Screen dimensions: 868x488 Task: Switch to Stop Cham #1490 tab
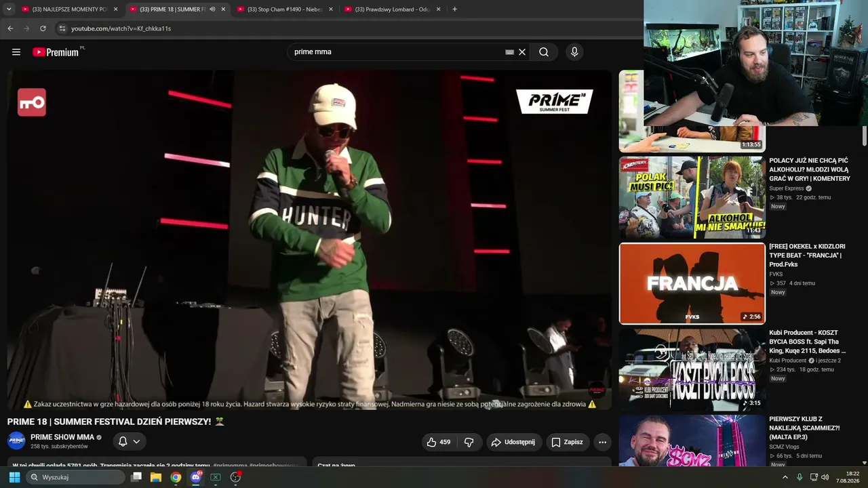(x=285, y=9)
